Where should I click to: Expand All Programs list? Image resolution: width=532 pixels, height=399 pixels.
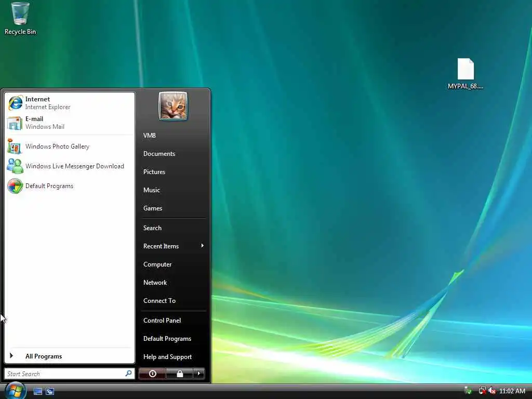(x=70, y=356)
